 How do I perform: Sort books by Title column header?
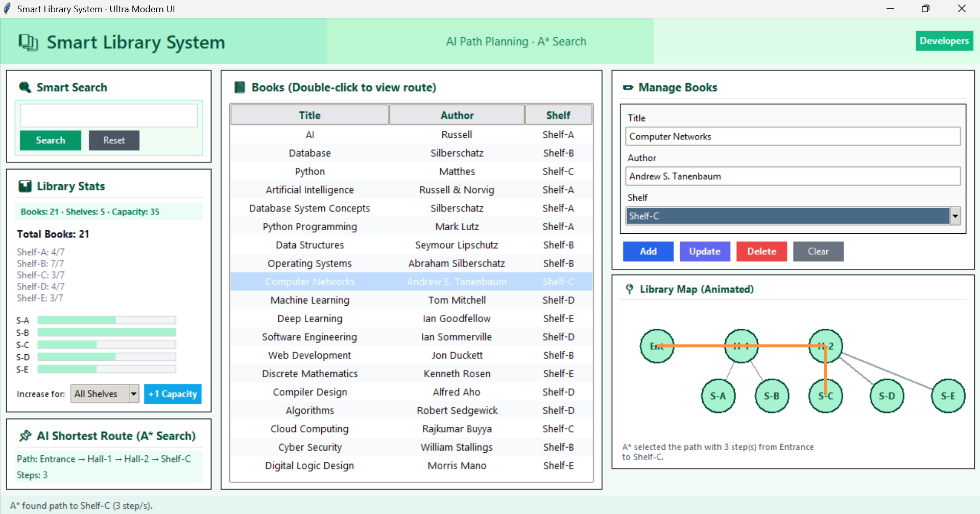click(309, 115)
